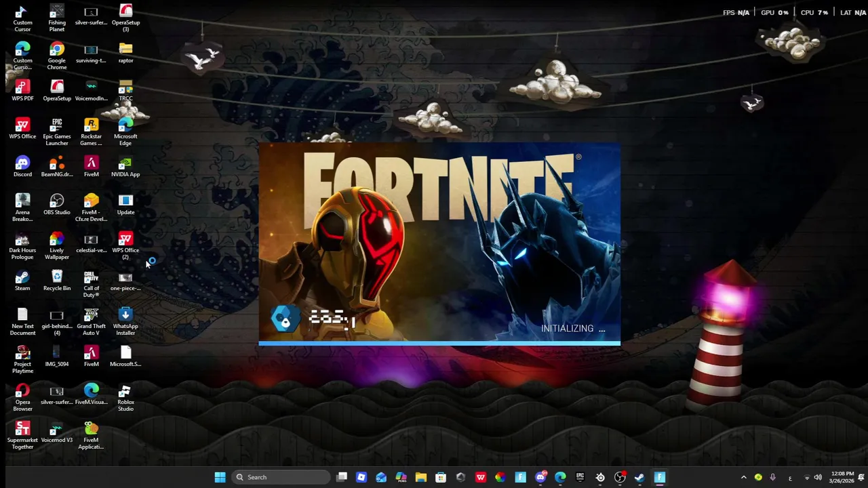Open Supermarket Together desktop shortcut
868x488 pixels.
click(x=22, y=436)
